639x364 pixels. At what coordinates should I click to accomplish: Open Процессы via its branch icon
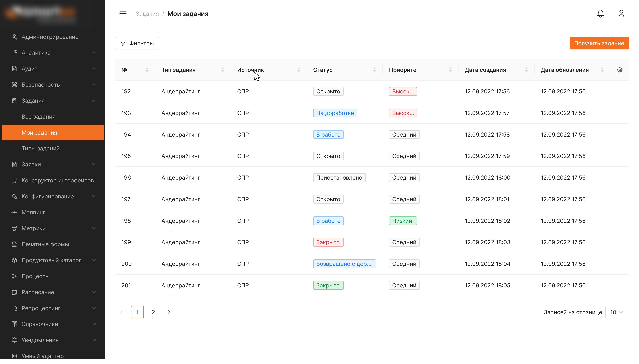[14, 276]
